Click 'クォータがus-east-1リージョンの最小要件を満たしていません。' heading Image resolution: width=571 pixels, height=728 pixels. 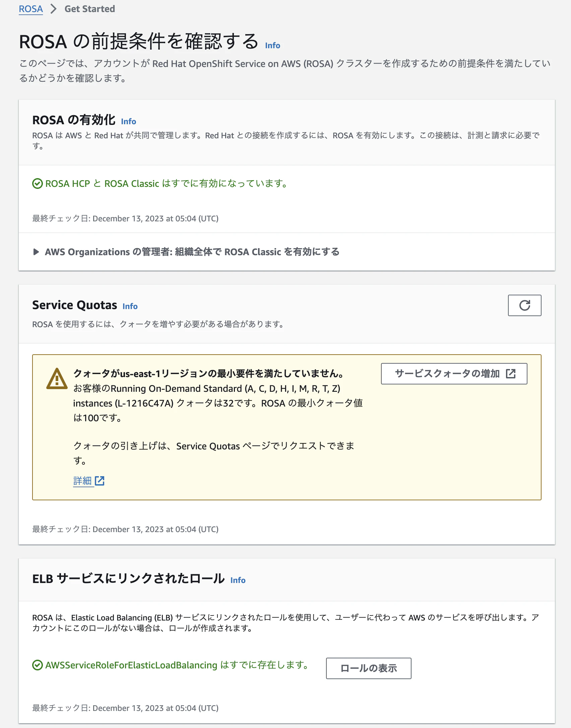208,373
